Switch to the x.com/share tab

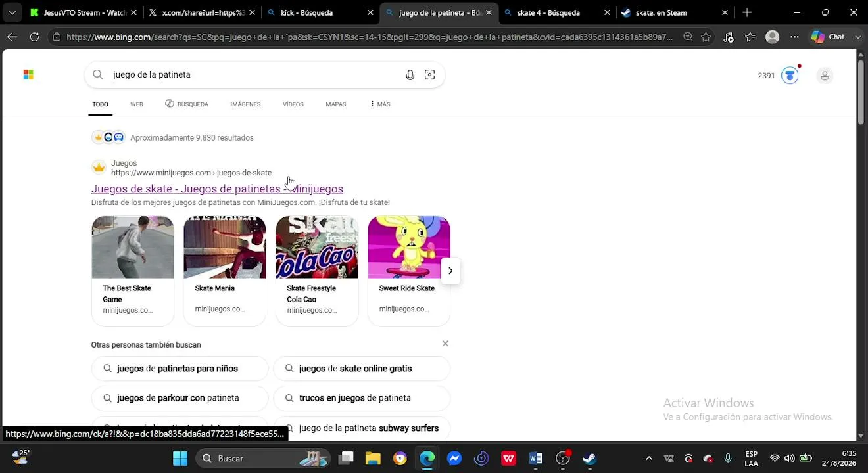click(201, 12)
